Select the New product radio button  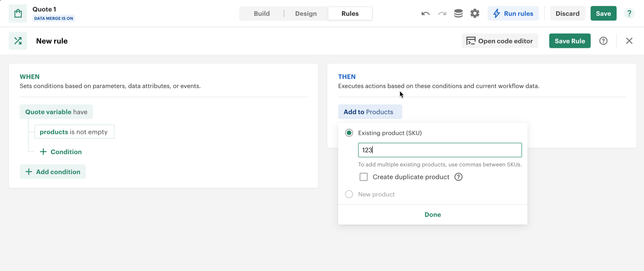tap(349, 194)
